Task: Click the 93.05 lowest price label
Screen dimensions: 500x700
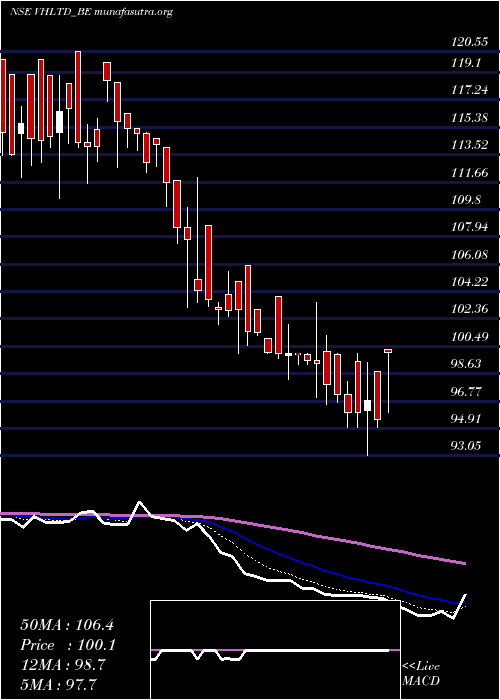Action: pos(466,446)
